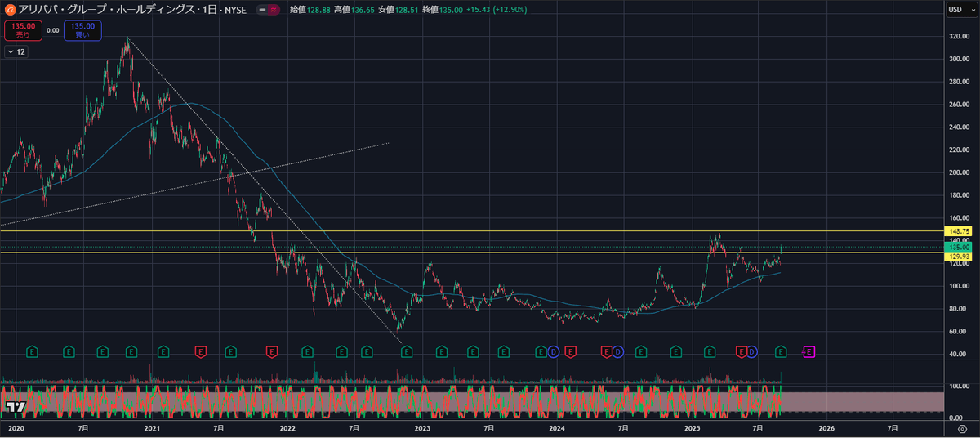Click the red E marker in mid-2025

point(742,352)
